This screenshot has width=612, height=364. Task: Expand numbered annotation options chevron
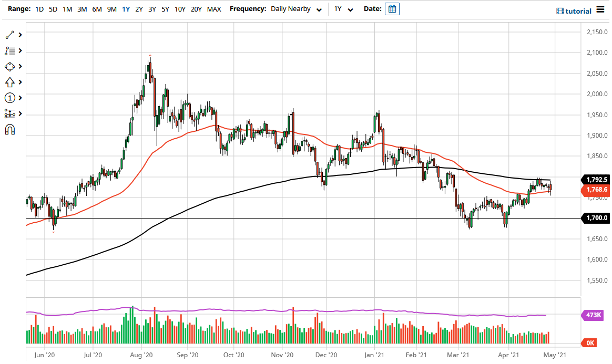(x=21, y=98)
